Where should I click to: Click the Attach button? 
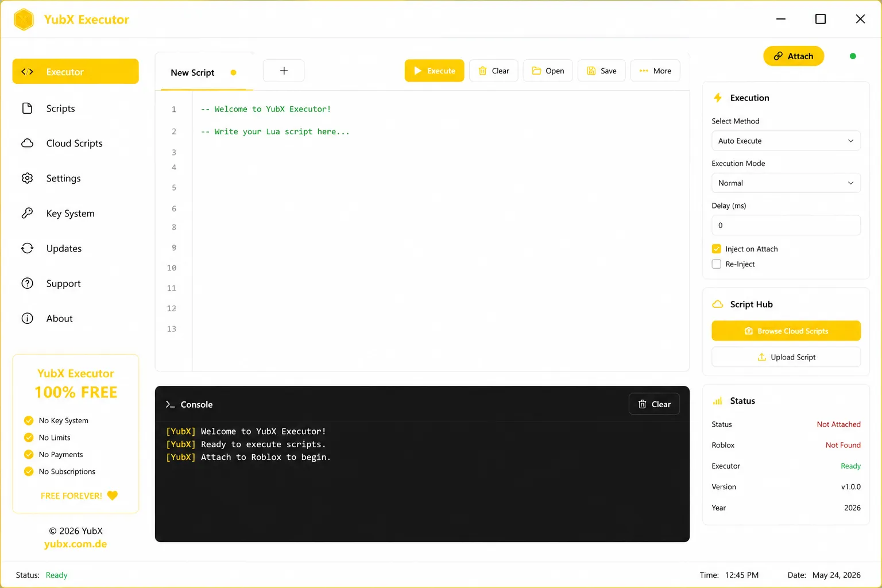794,56
